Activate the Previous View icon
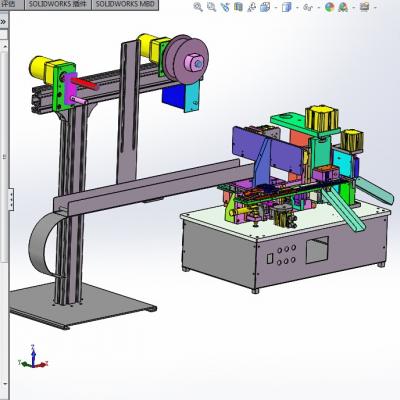Image resolution: width=400 pixels, height=400 pixels. (x=225, y=7)
